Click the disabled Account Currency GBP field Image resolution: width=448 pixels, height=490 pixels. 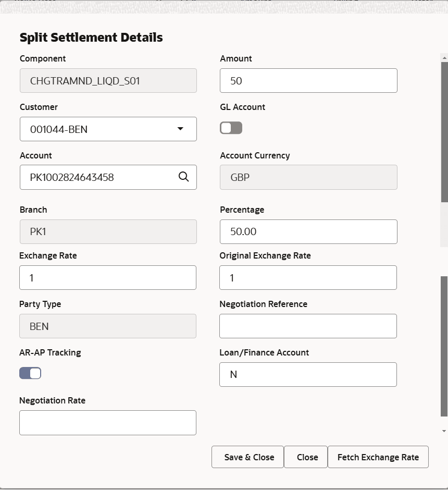pos(308,177)
